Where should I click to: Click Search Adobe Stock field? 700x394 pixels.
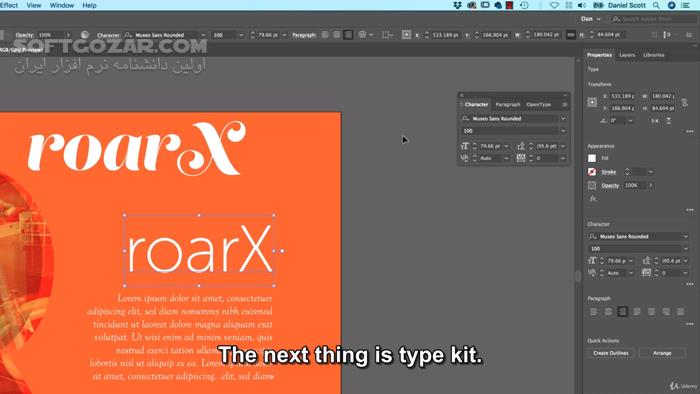654,19
